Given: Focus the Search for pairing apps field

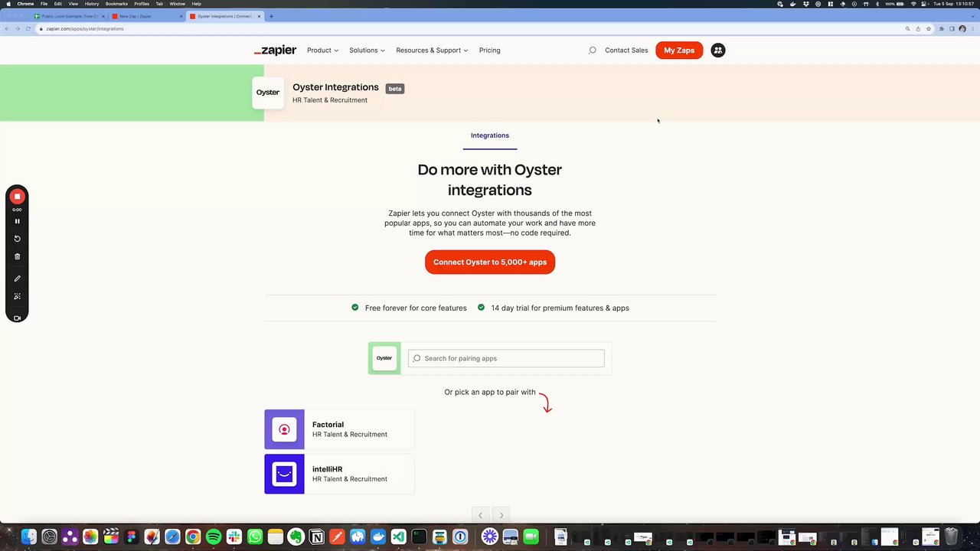Looking at the screenshot, I should [x=506, y=358].
